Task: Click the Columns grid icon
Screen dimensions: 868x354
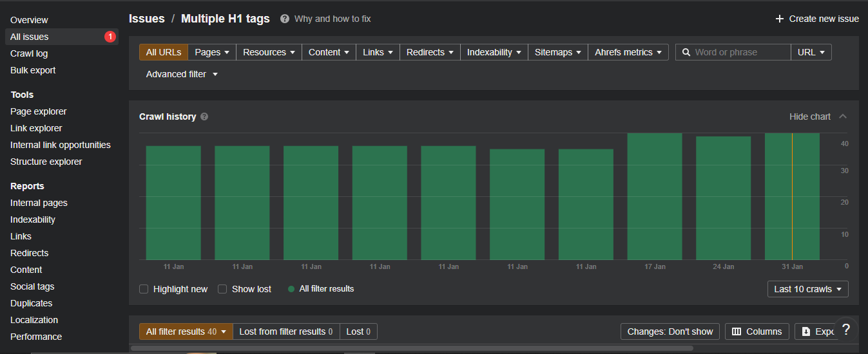Action: point(737,331)
